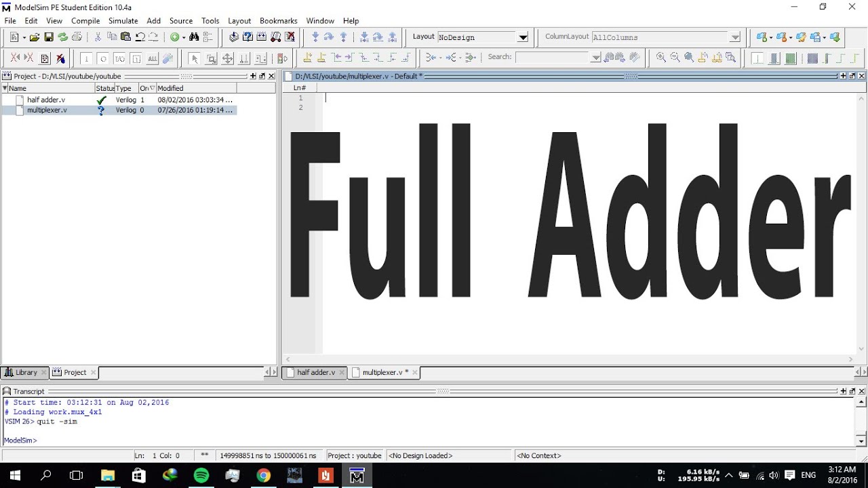This screenshot has width=868, height=488.
Task: Click the New file toolbar icon
Action: pyautogui.click(x=14, y=37)
